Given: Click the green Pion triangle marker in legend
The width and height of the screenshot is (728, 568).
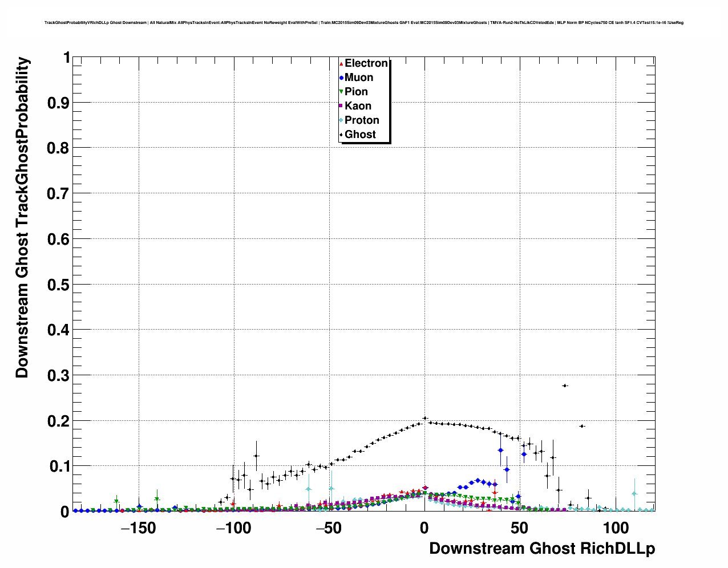Looking at the screenshot, I should pos(341,92).
